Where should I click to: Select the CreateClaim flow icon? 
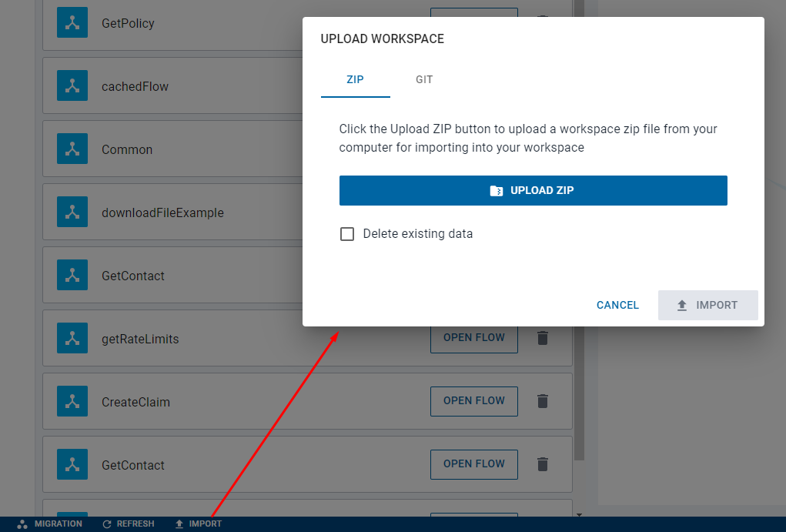pos(72,401)
